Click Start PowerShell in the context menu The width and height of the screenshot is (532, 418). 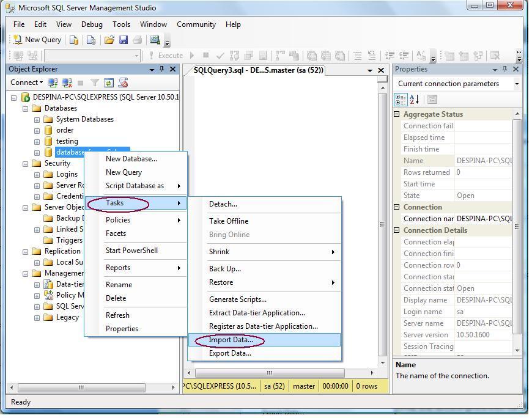136,251
